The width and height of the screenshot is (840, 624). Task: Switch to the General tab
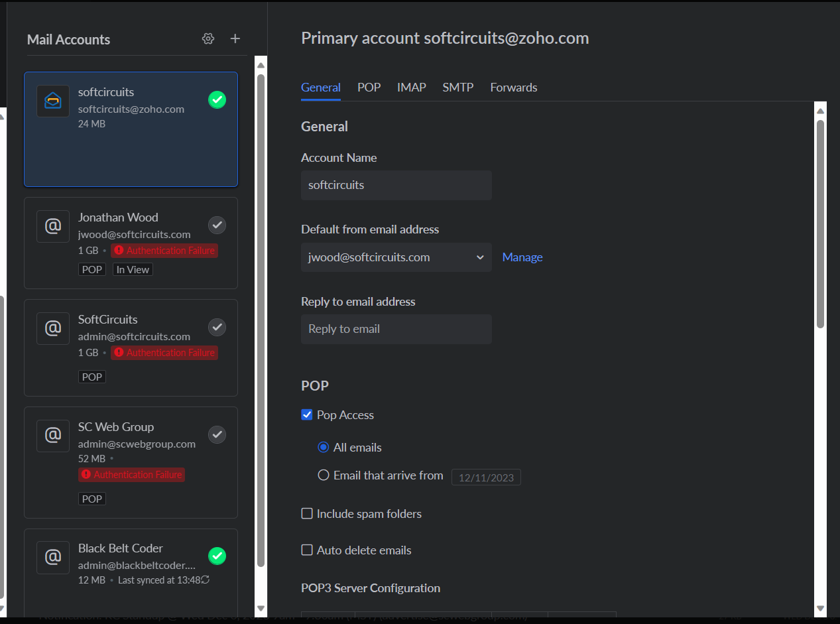(321, 88)
